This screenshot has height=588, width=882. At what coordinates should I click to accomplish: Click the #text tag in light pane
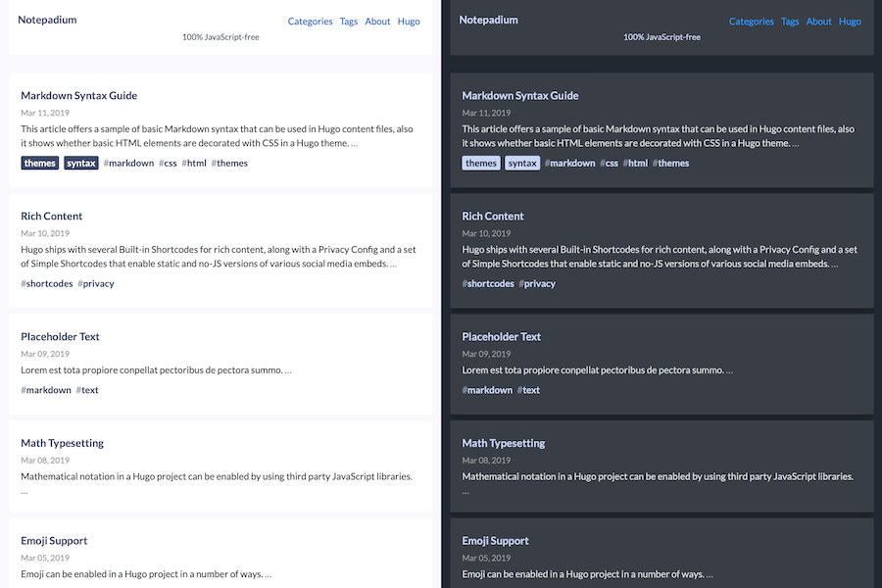[87, 391]
